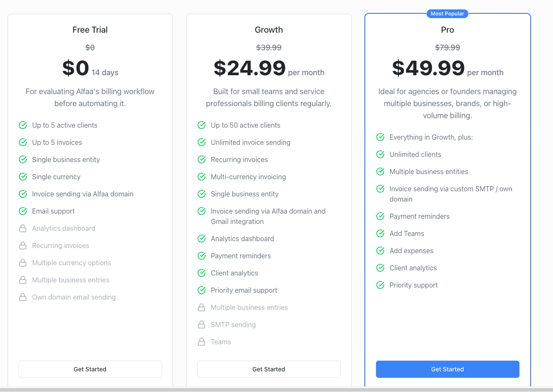Click lock icon next to Recurring invoices in Free Trial
The image size is (553, 392).
[x=23, y=245]
